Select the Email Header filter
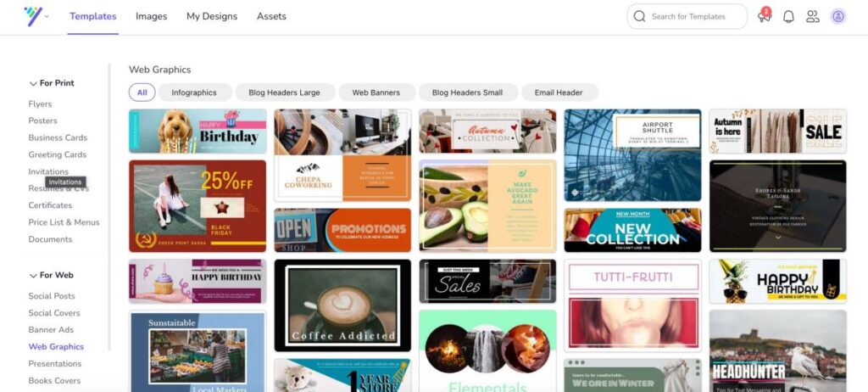The image size is (868, 392). pos(559,92)
